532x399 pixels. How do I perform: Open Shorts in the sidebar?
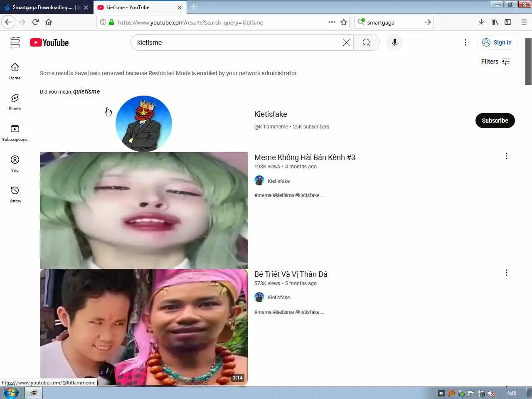coord(15,102)
